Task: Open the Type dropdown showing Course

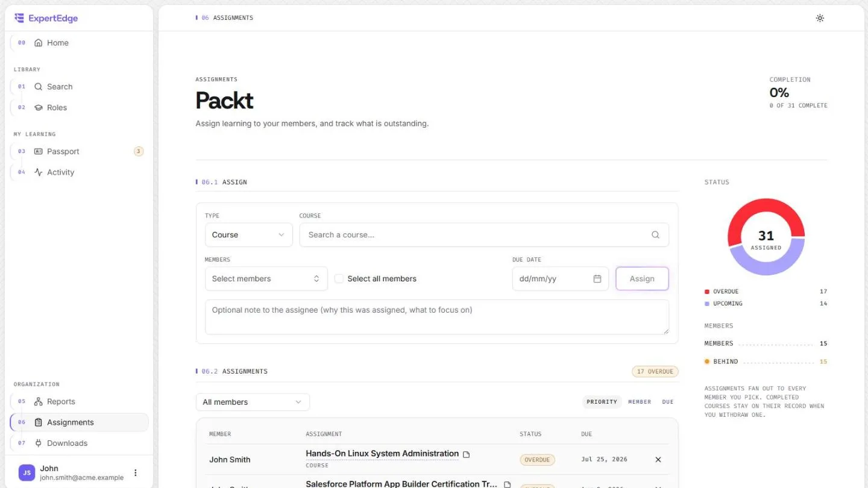Action: [x=248, y=235]
